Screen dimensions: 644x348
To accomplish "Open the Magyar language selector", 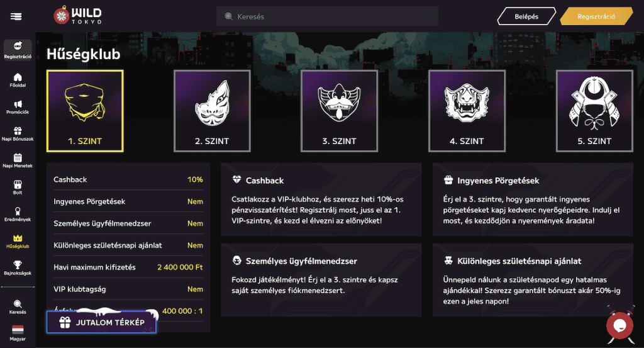I will click(18, 332).
